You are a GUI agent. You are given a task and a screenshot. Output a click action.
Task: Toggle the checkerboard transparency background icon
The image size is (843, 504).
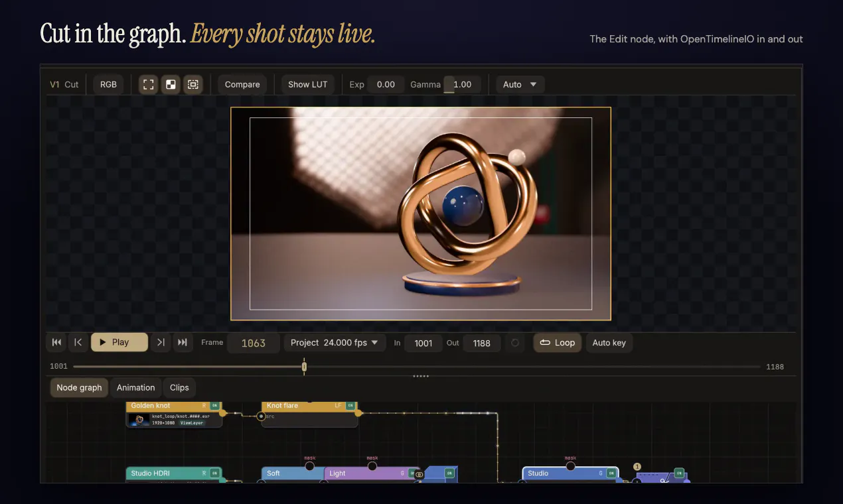[x=171, y=84]
